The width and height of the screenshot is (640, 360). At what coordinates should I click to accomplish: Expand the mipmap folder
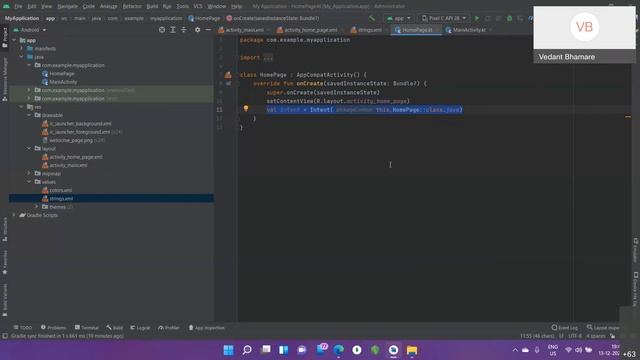[29, 173]
